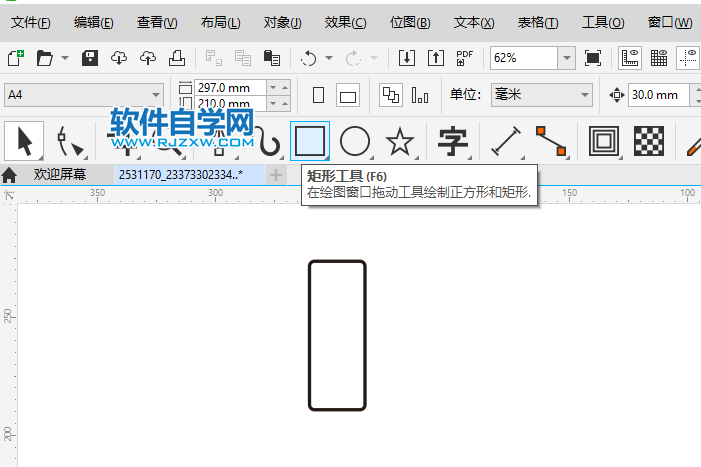Click the New document icon
The height and width of the screenshot is (467, 701).
pyautogui.click(x=16, y=58)
